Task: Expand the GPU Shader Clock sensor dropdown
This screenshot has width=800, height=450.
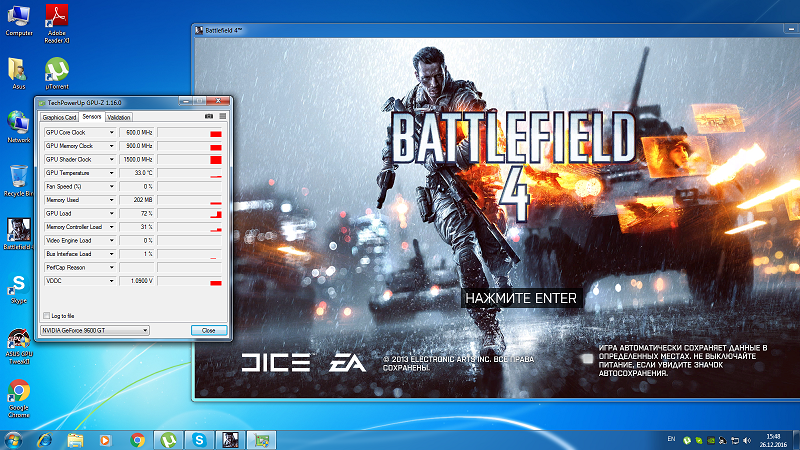Action: [111, 160]
